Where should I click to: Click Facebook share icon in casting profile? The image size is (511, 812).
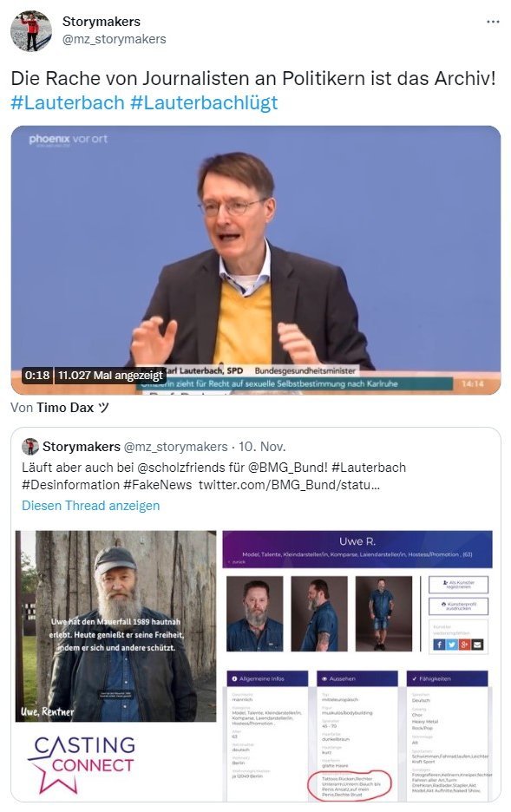point(439,645)
